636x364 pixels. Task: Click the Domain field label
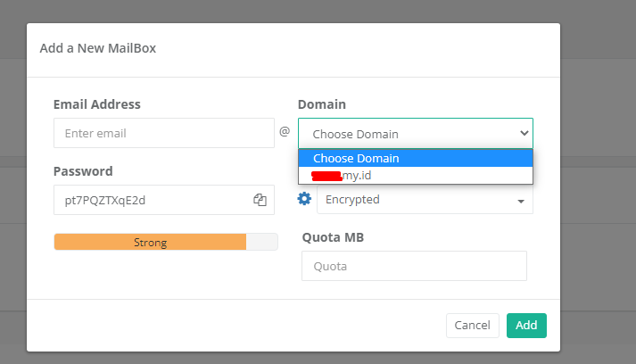[321, 104]
